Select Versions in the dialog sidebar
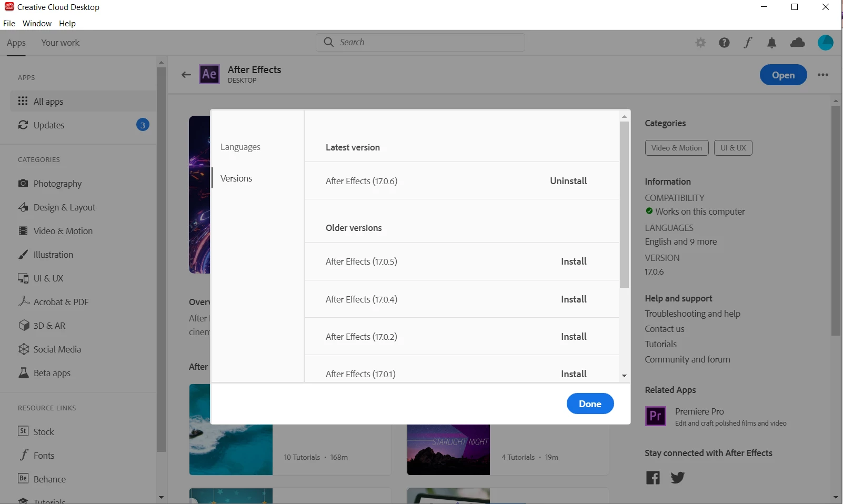The image size is (843, 504). point(236,178)
